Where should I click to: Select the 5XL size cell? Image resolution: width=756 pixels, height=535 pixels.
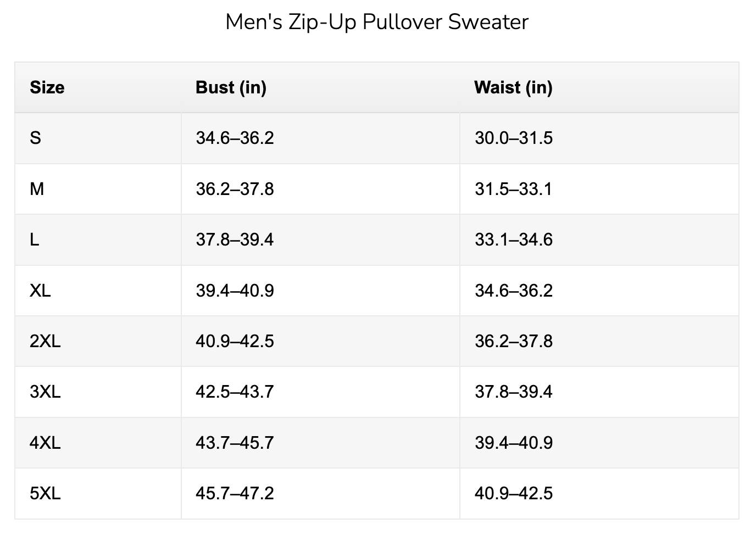[x=45, y=493]
